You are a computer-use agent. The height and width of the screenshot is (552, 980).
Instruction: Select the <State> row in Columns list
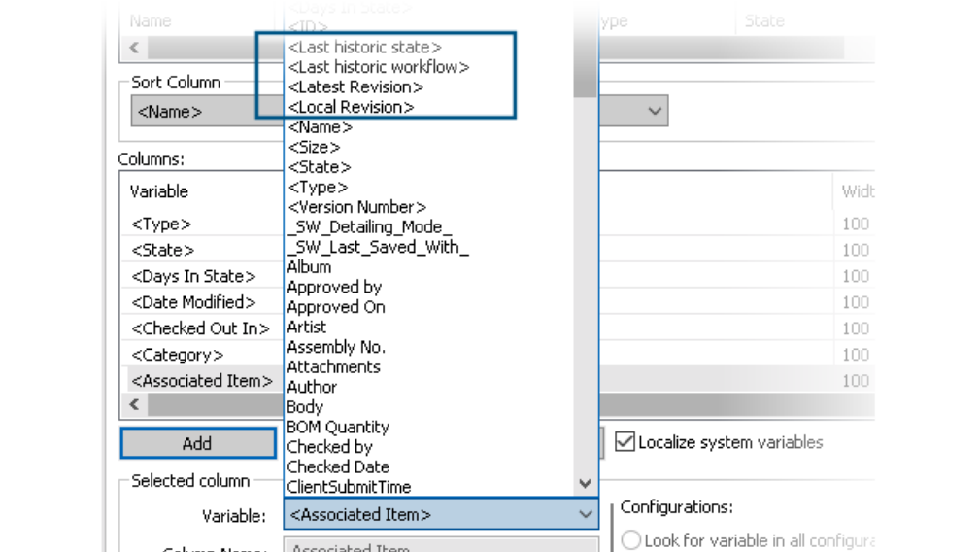tap(162, 250)
